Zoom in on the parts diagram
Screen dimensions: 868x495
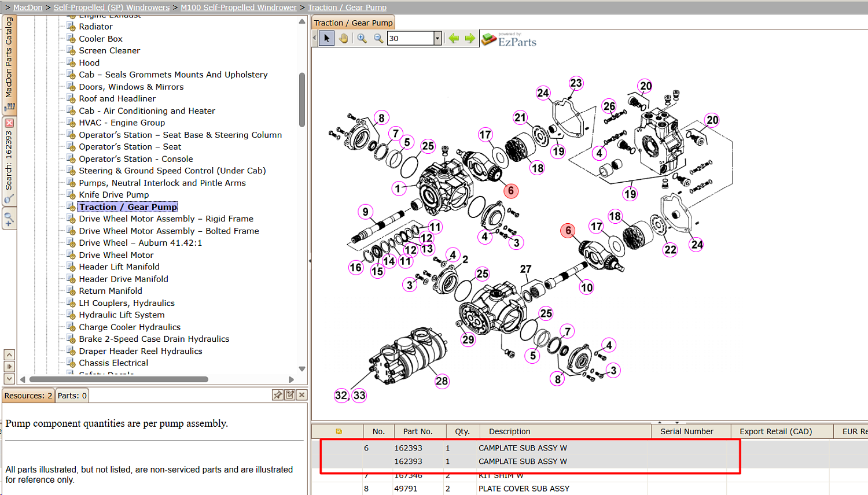[x=362, y=38]
